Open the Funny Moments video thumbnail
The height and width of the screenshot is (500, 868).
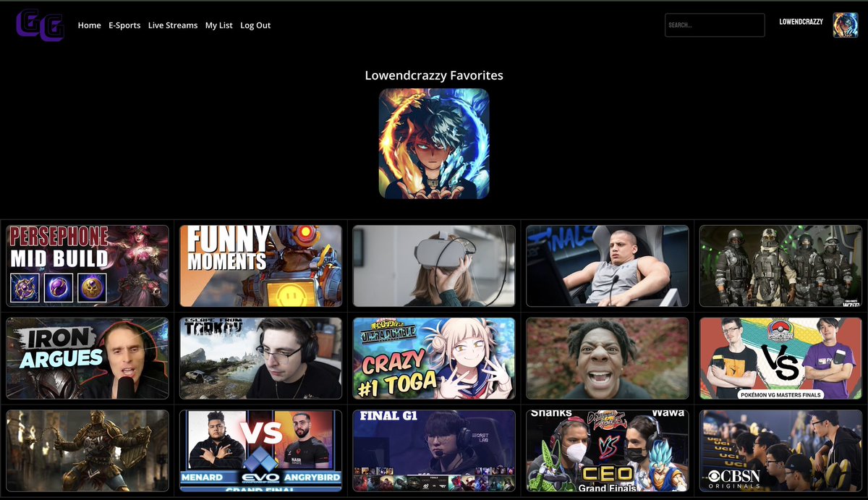click(260, 266)
